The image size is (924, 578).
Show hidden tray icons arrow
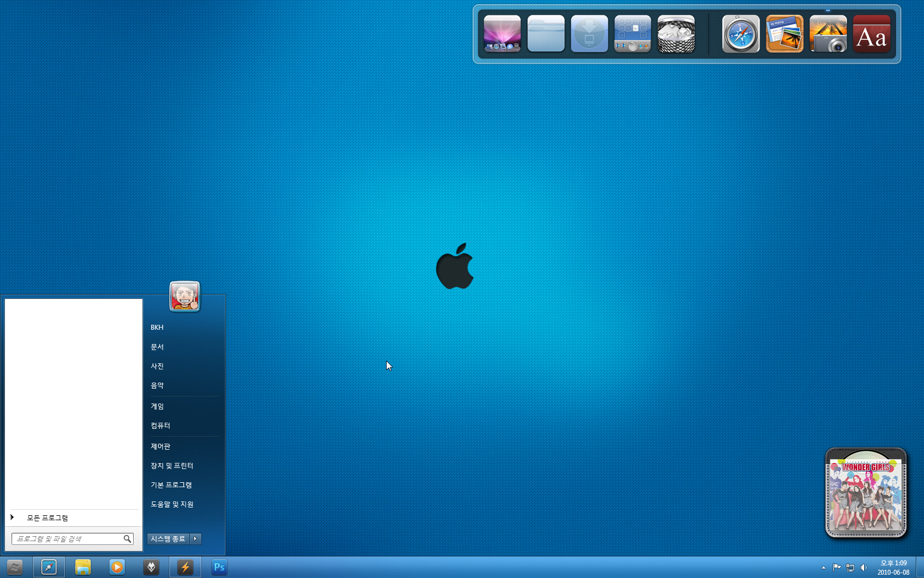(x=823, y=568)
